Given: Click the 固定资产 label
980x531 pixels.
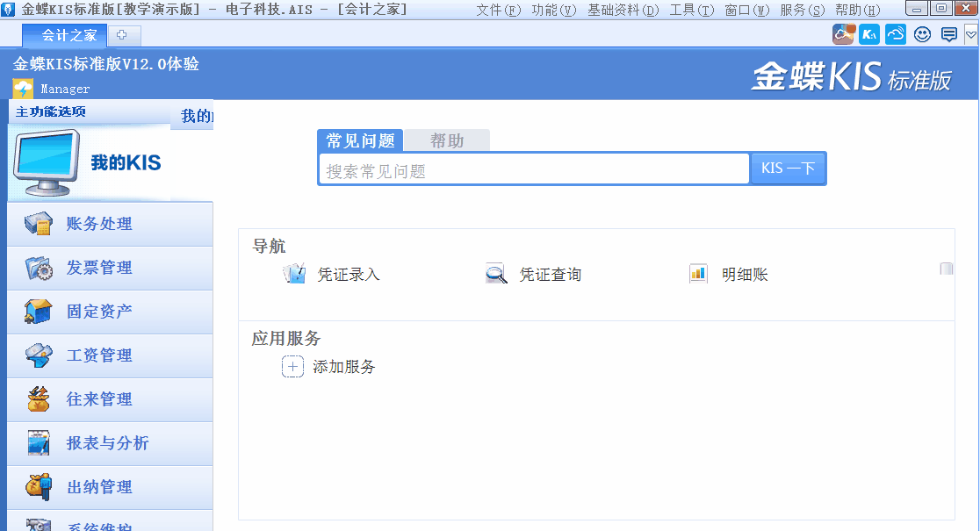Looking at the screenshot, I should point(99,311).
